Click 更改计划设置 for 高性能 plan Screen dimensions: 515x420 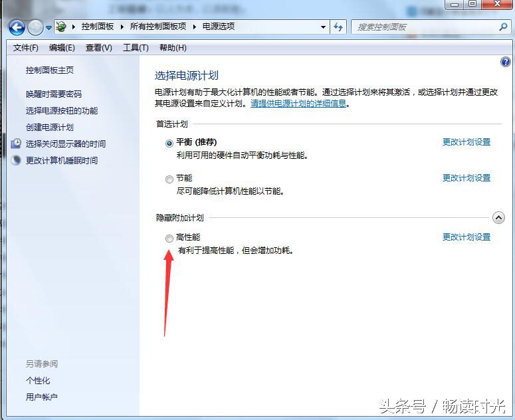(466, 237)
